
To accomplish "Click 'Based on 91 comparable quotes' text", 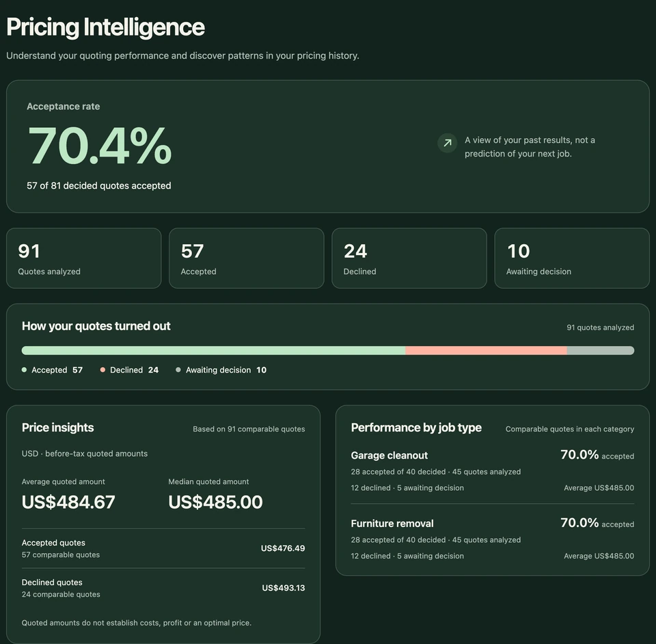I will (x=249, y=429).
